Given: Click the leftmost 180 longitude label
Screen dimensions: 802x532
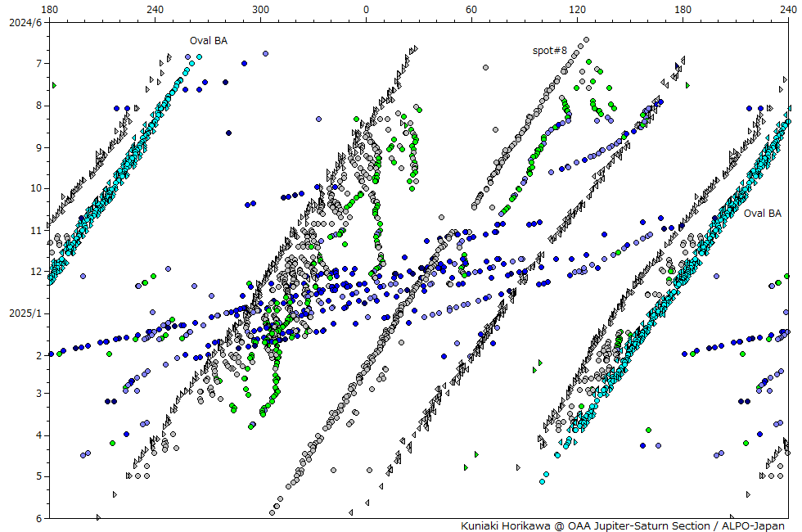Looking at the screenshot, I should click(49, 10).
